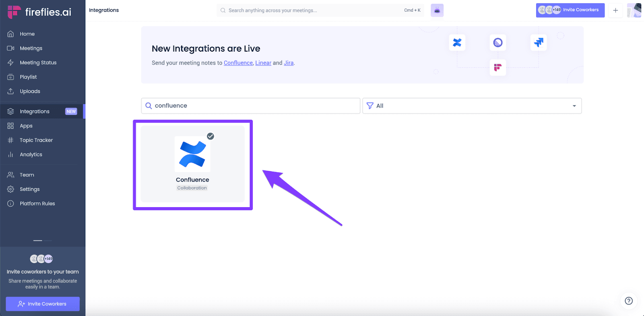The width and height of the screenshot is (644, 316).
Task: Open the Apps page
Action: click(x=26, y=126)
